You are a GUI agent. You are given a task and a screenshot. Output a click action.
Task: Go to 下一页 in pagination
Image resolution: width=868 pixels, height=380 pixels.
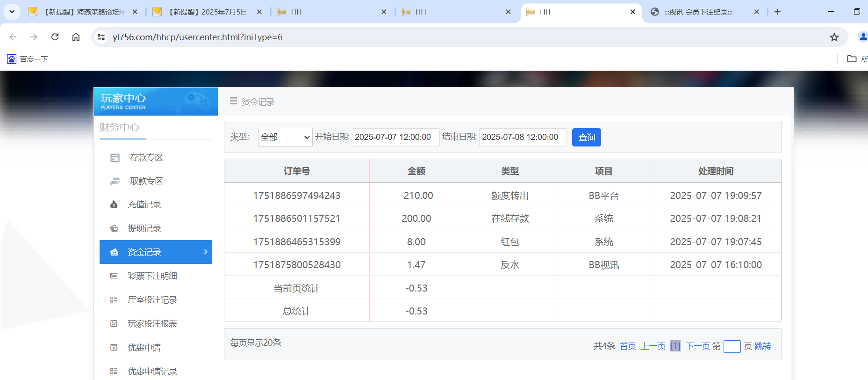[x=697, y=346]
